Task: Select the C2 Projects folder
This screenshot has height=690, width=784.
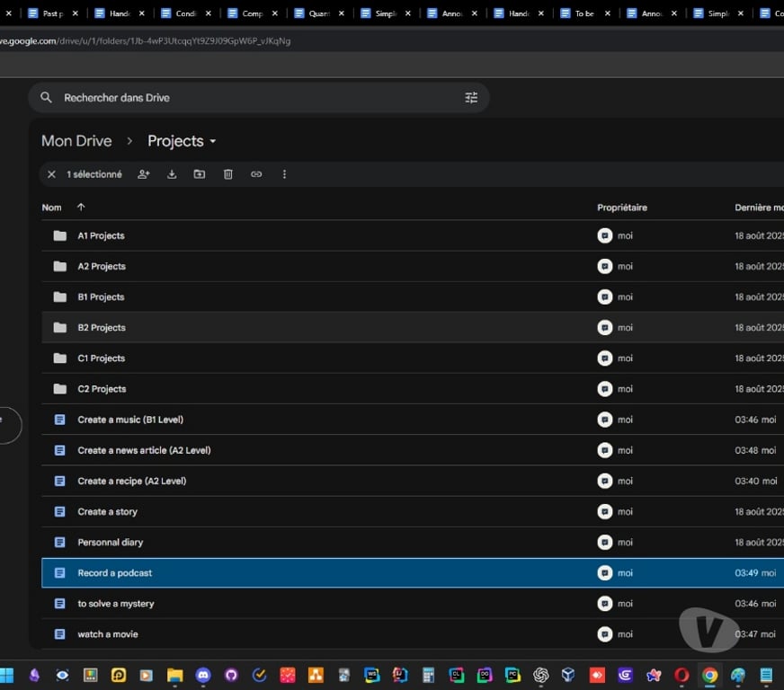Action: [x=101, y=389]
